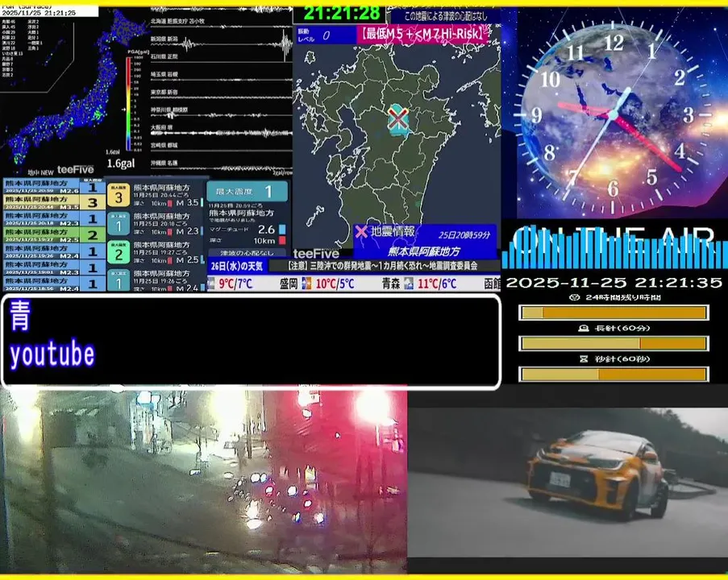This screenshot has height=580, width=728.
Task: Click the weather icon next to 10°C/5°C
Action: 306,283
